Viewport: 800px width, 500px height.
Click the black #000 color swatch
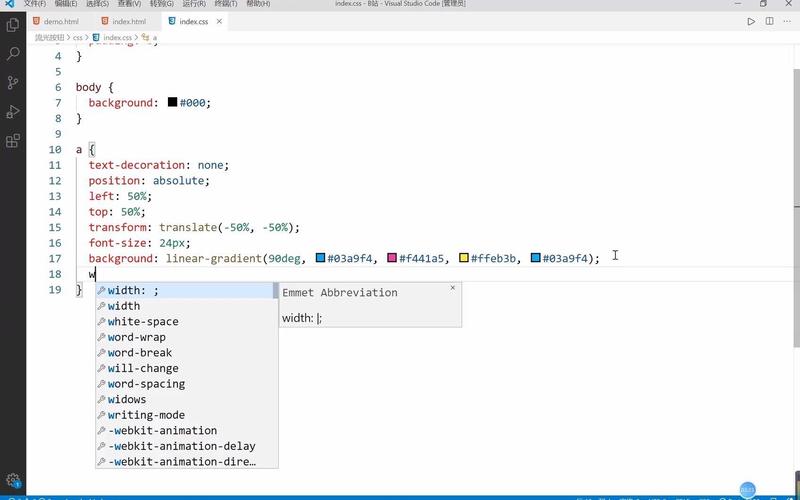172,103
